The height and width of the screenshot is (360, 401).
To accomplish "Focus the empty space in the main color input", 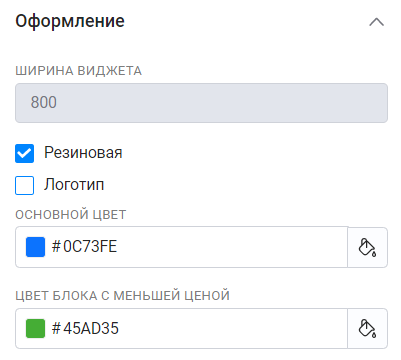I will [x=233, y=247].
